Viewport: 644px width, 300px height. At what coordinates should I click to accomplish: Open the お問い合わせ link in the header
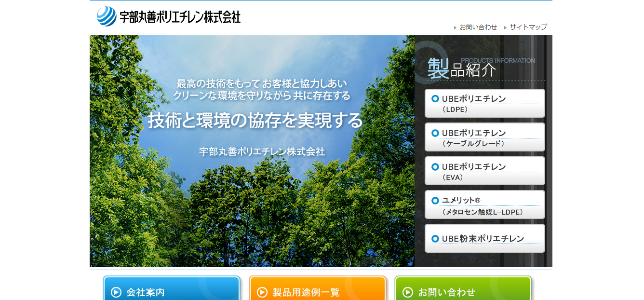(478, 27)
